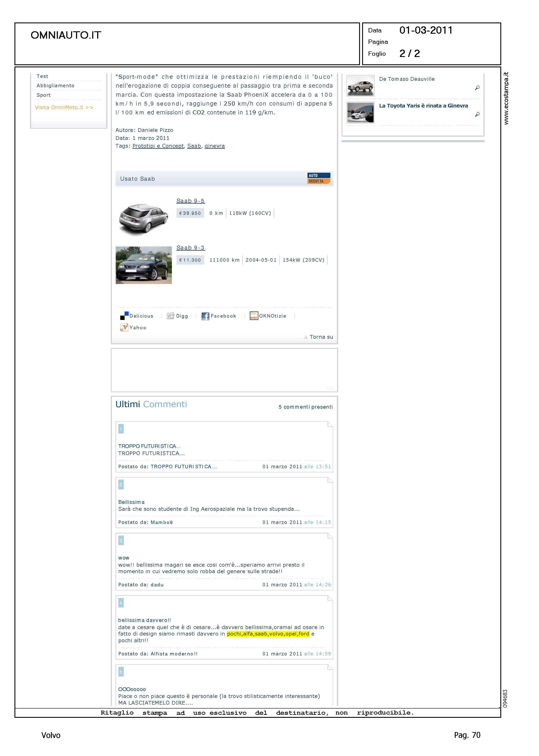
Task: Select the Test sidebar item
Action: click(42, 76)
